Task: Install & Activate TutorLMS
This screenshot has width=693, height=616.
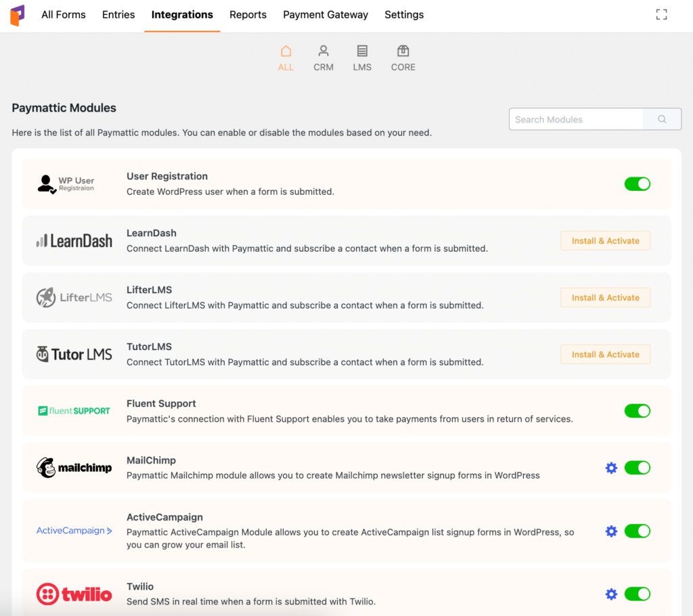Action: point(606,354)
